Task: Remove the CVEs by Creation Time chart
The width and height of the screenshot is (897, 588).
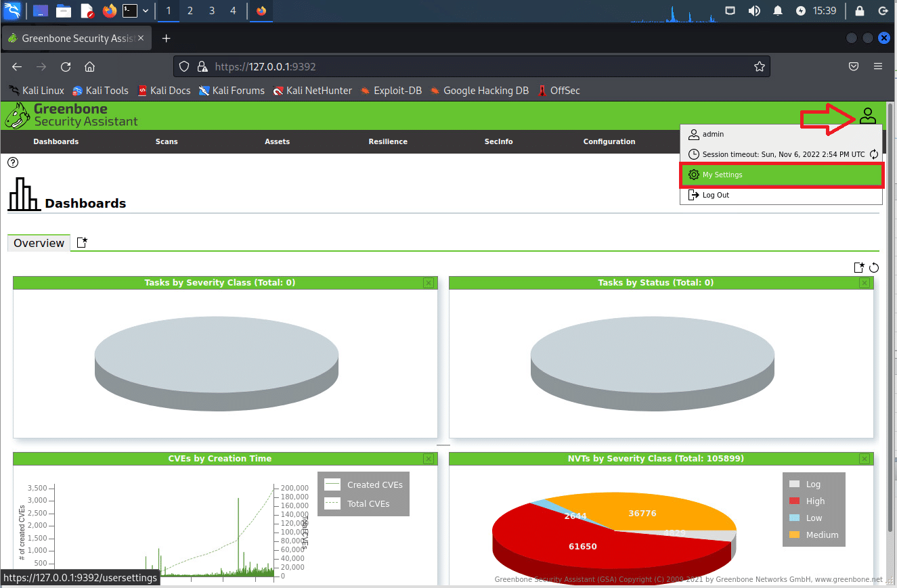Action: [429, 459]
